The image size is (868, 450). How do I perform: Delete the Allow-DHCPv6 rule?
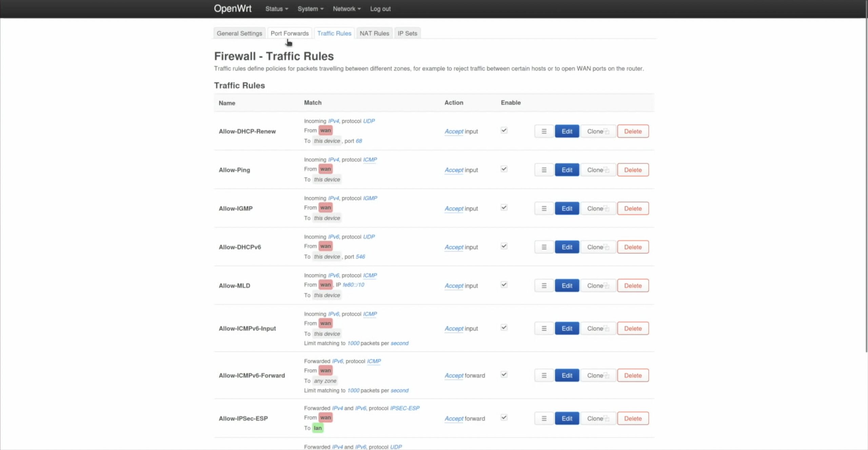tap(633, 247)
